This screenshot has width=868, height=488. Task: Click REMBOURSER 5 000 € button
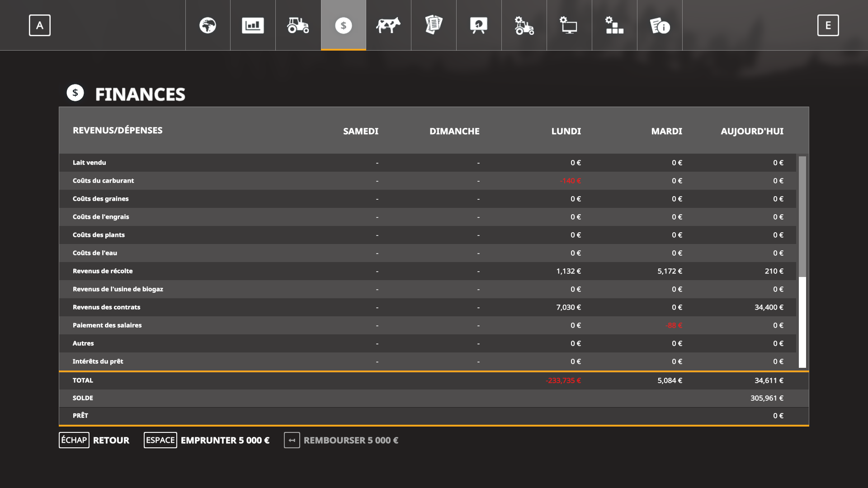[x=351, y=440]
